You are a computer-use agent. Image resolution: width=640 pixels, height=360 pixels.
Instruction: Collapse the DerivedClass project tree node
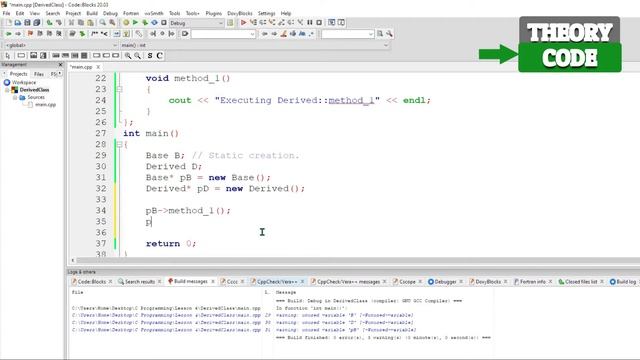pyautogui.click(x=7, y=90)
